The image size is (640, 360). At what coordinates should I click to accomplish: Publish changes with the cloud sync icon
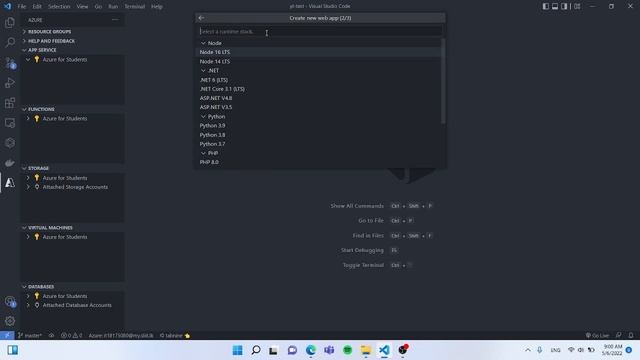[x=51, y=336]
